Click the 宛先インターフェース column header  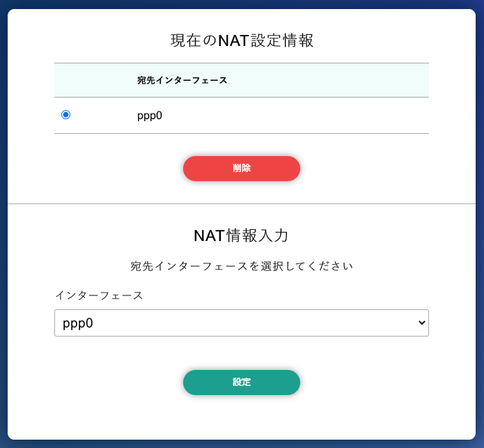click(182, 81)
